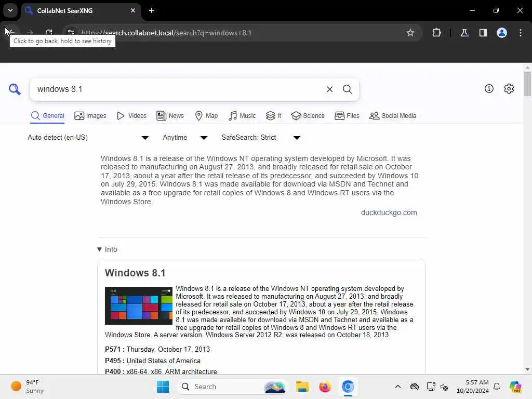Switch to the Music tab
This screenshot has width=532, height=399.
tap(242, 116)
